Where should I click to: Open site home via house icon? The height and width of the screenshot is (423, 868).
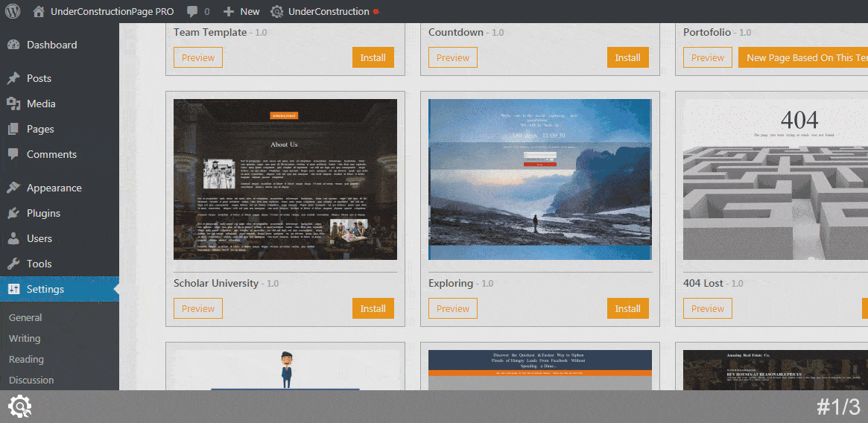click(39, 11)
